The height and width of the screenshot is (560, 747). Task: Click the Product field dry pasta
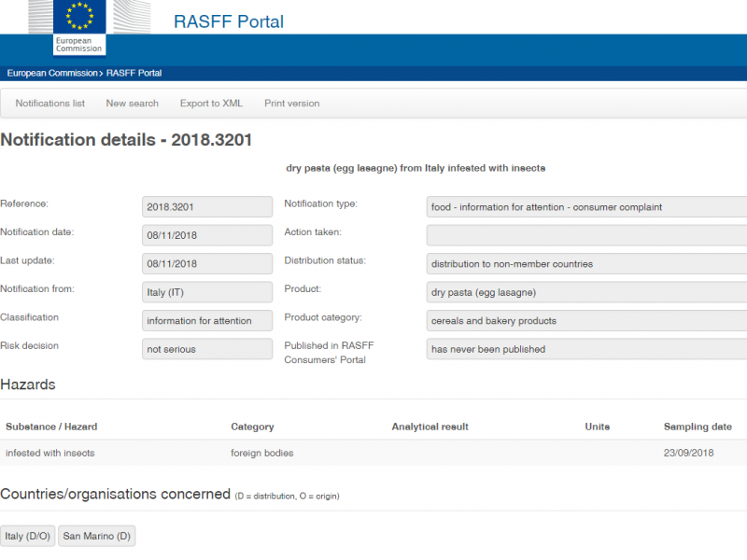tap(586, 292)
